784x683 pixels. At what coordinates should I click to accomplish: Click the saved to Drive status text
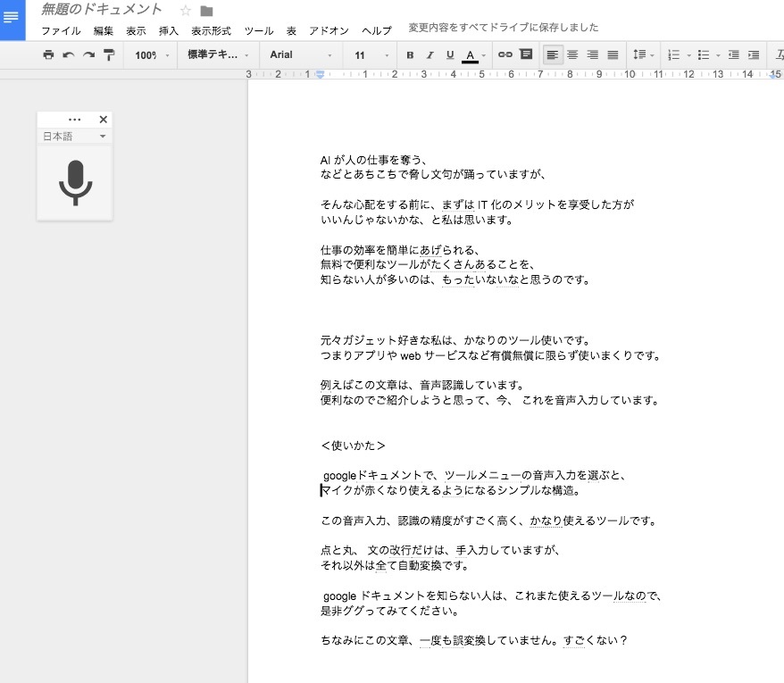point(503,28)
